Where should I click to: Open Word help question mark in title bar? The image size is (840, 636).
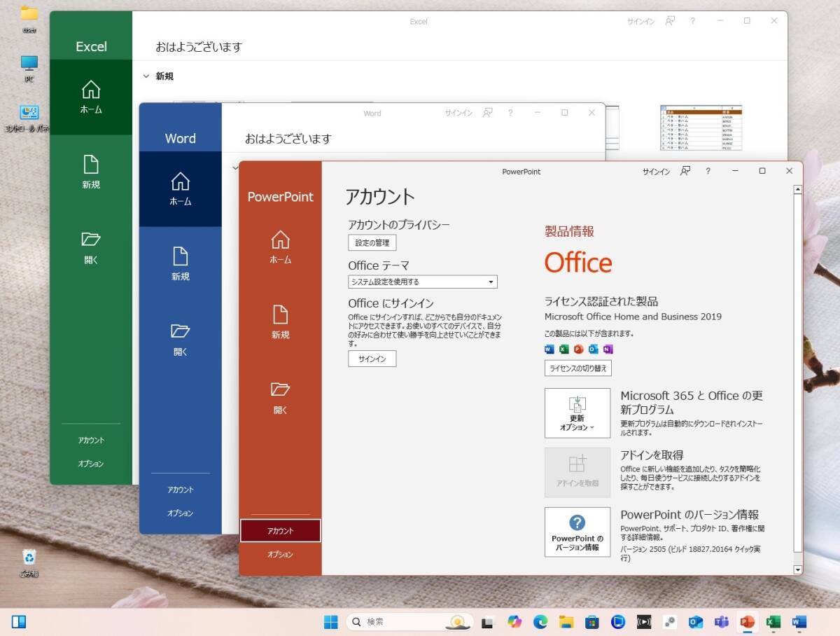pos(510,113)
